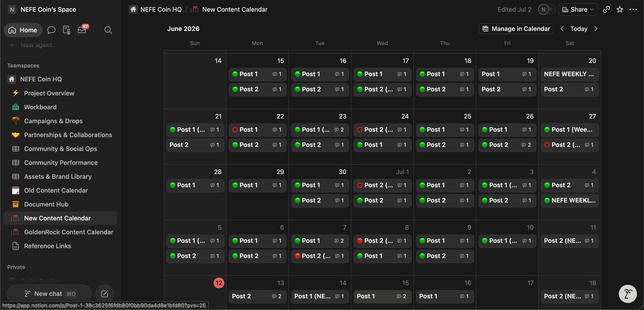Screen dimensions: 644x310
Task: Open the meeting notes icon in sidebar
Action: [x=66, y=30]
